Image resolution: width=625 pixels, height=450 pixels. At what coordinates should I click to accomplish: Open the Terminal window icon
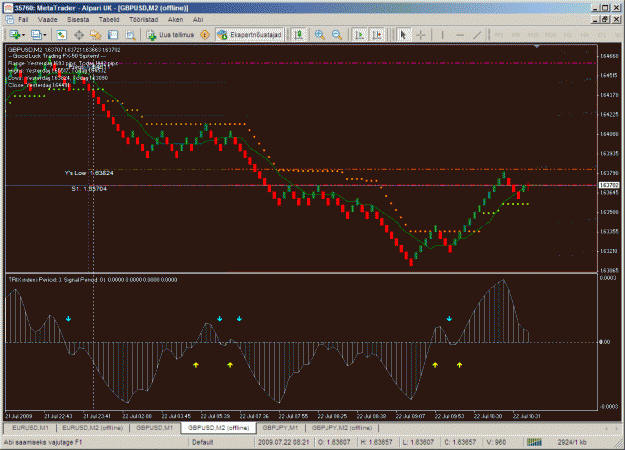[x=113, y=35]
